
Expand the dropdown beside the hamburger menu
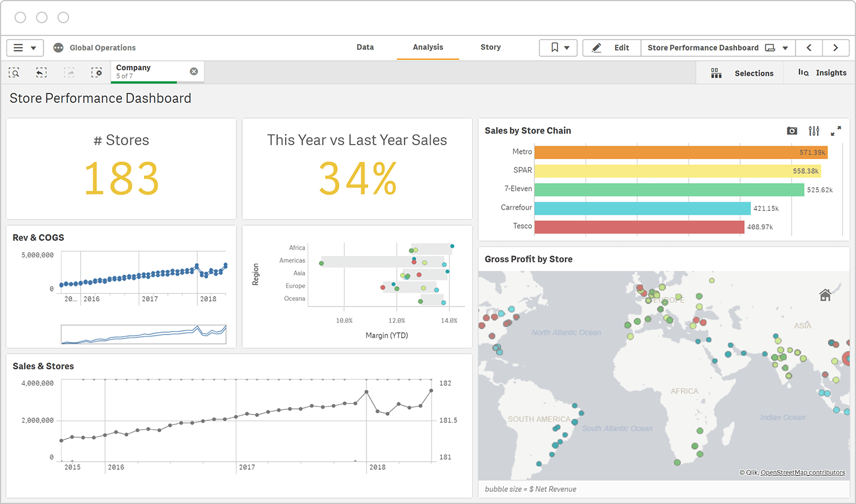[x=33, y=48]
